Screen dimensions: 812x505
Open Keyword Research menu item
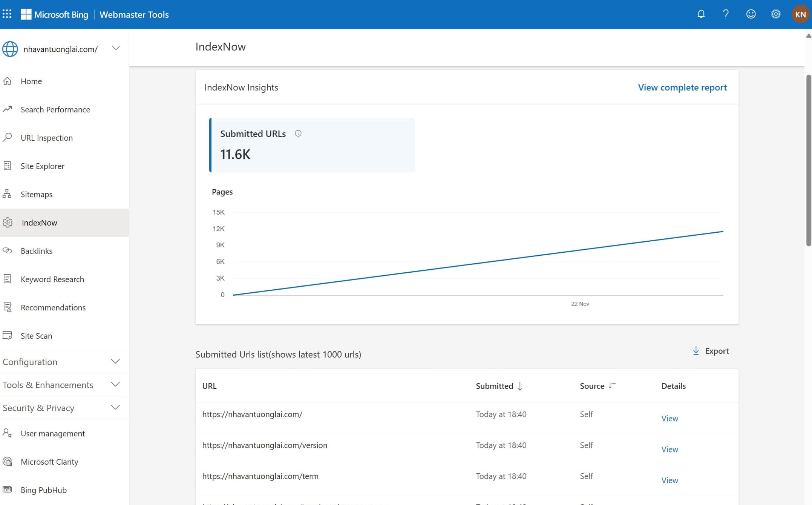click(64, 279)
